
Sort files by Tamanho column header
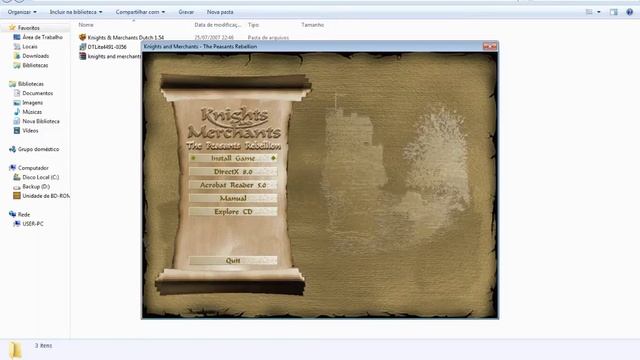pos(313,25)
